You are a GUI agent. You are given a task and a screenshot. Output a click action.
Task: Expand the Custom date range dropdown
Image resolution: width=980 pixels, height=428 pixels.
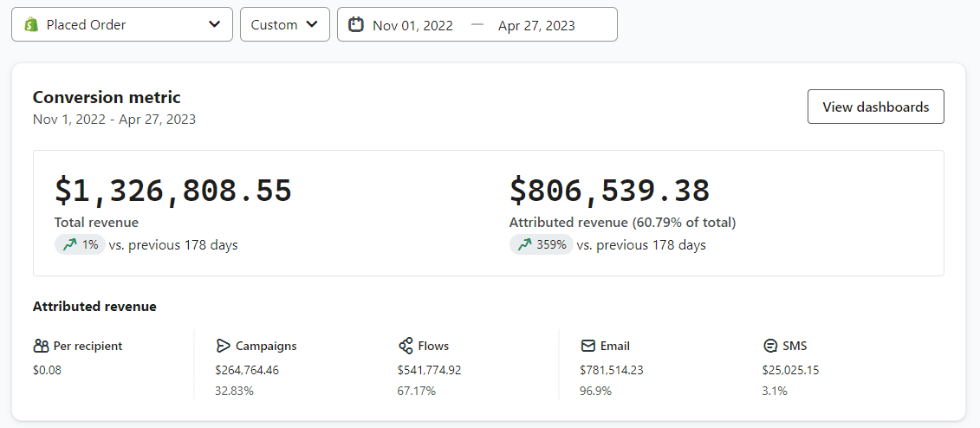(285, 24)
